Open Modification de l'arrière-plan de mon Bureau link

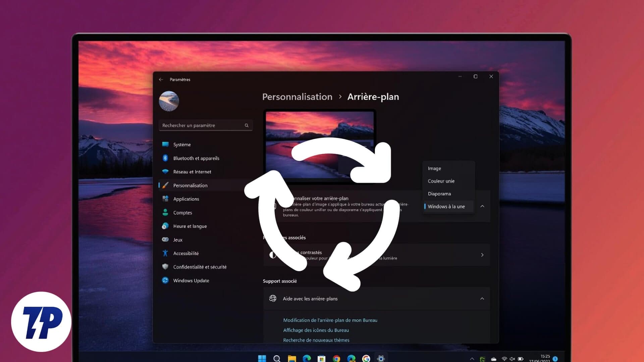tap(330, 320)
